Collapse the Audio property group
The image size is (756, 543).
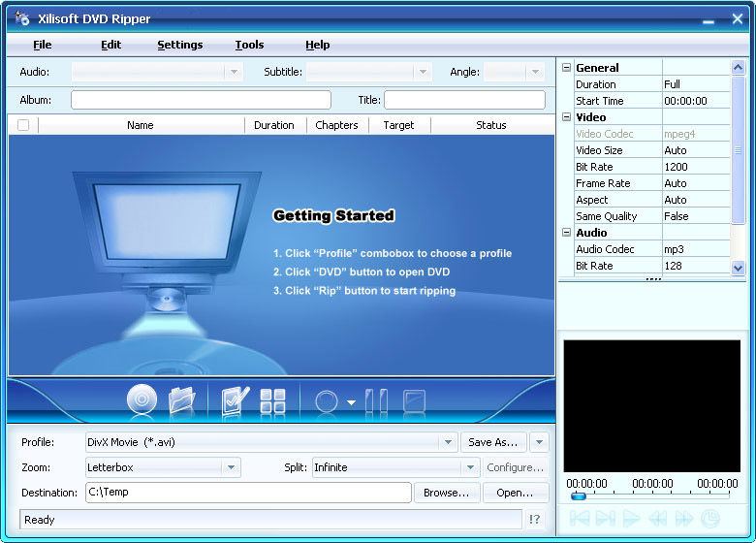(x=567, y=233)
